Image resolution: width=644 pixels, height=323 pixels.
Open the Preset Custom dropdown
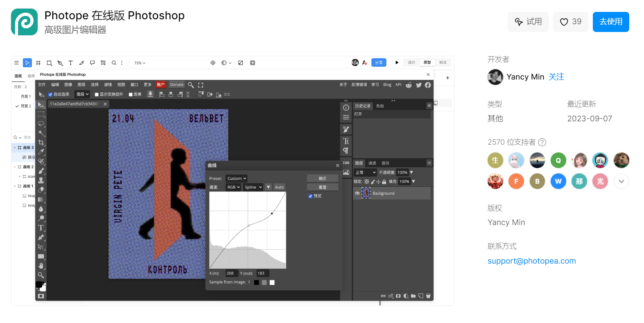237,178
